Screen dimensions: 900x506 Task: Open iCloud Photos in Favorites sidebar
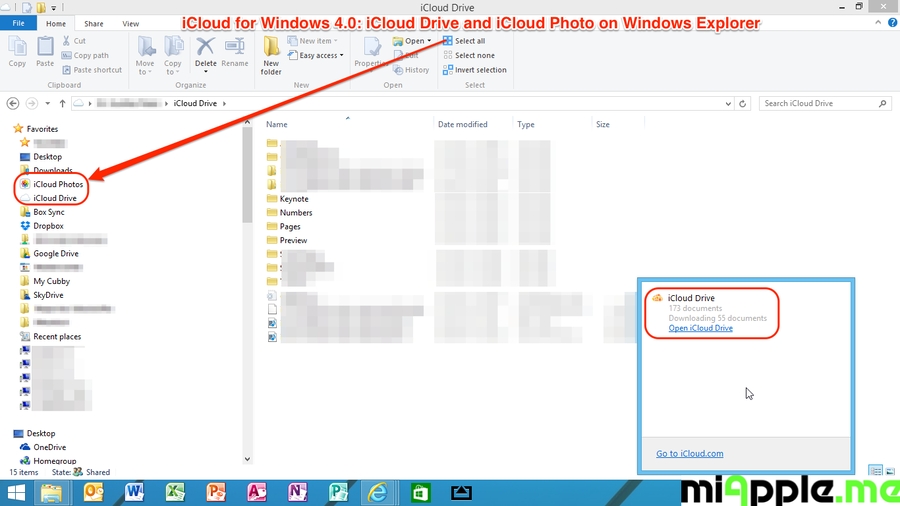coord(57,184)
